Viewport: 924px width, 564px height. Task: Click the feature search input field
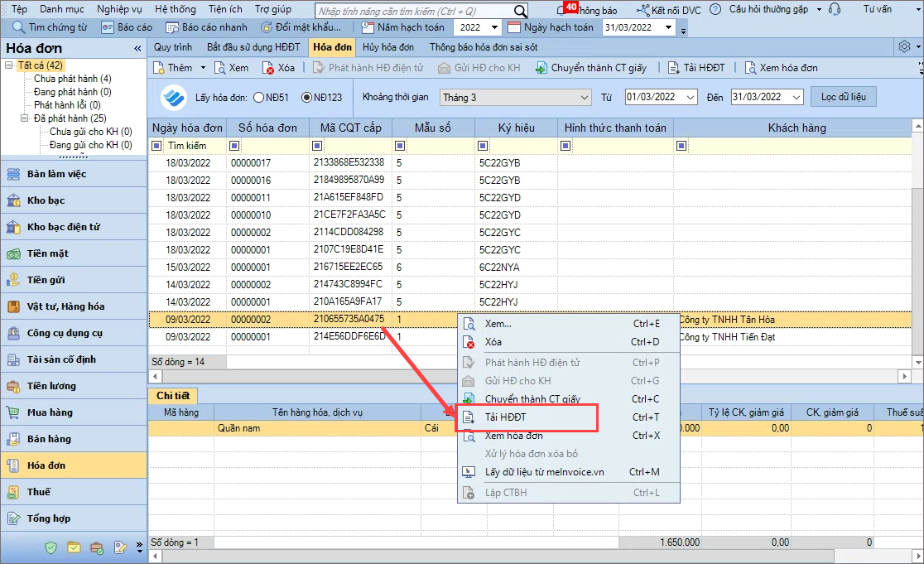(x=415, y=12)
